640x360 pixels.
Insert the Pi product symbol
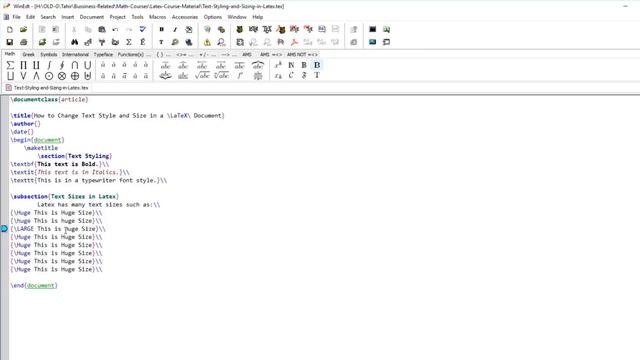[23, 65]
